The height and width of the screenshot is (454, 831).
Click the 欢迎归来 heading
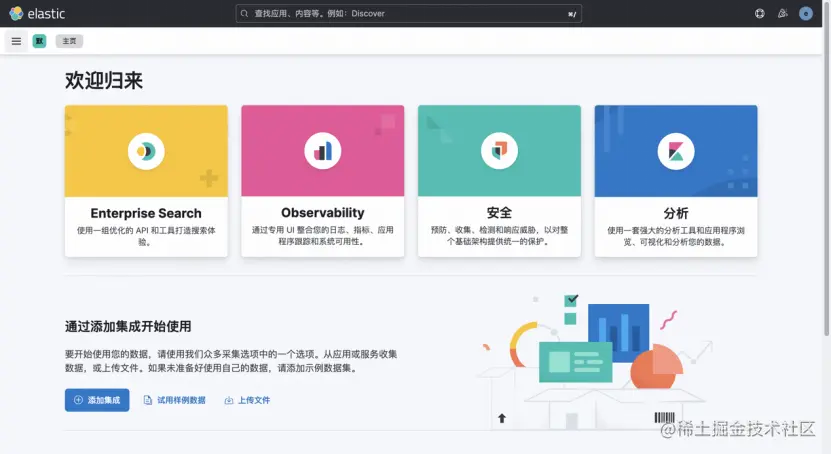tap(104, 81)
